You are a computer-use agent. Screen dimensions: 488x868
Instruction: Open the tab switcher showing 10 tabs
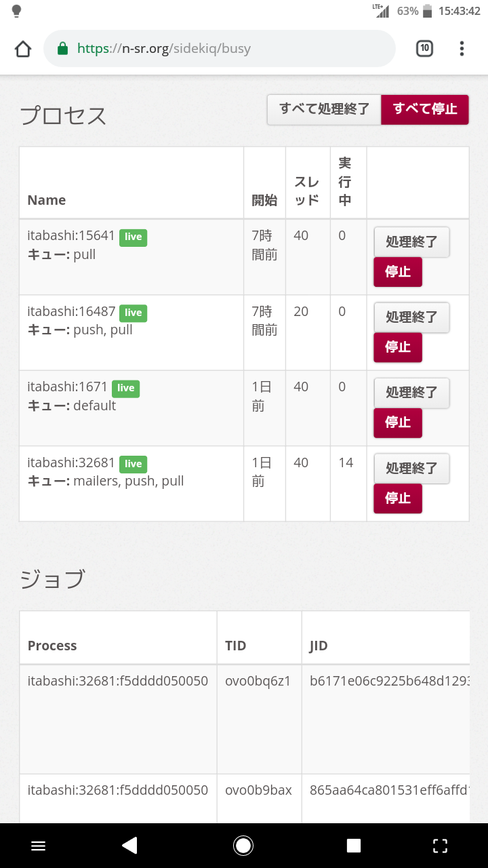(x=424, y=49)
